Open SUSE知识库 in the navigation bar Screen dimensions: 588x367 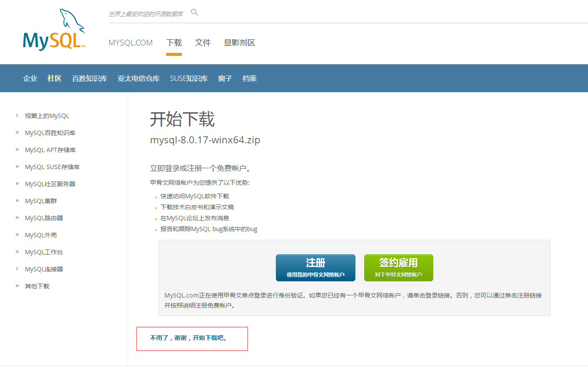pyautogui.click(x=189, y=79)
